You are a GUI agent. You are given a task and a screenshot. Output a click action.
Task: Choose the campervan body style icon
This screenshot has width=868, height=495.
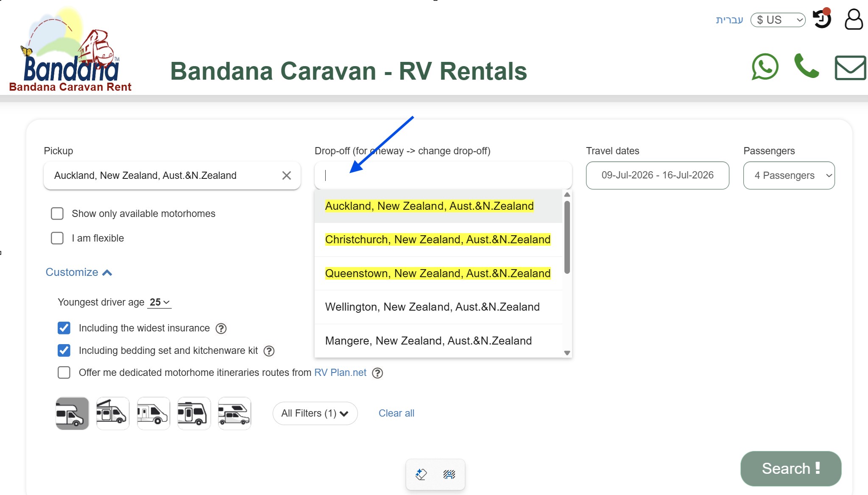coord(154,413)
